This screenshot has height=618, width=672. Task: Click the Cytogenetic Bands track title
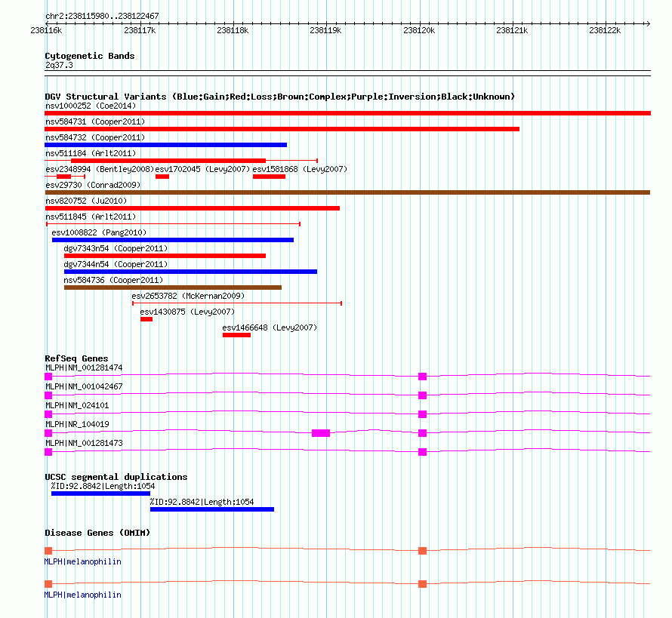pos(90,56)
